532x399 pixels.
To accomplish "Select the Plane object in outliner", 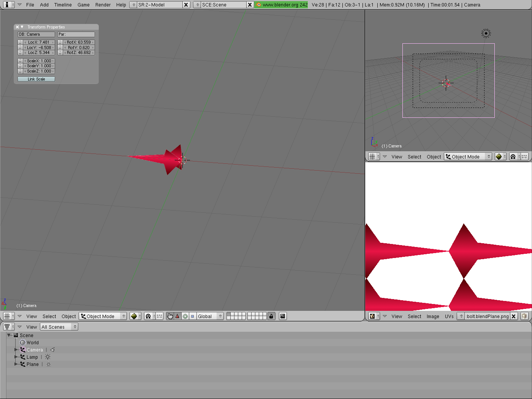I will click(32, 364).
